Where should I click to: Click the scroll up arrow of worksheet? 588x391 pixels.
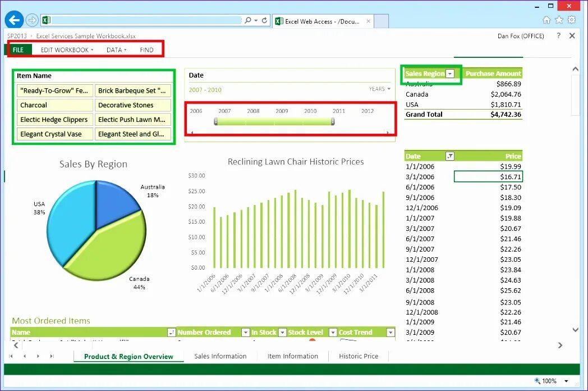point(575,69)
